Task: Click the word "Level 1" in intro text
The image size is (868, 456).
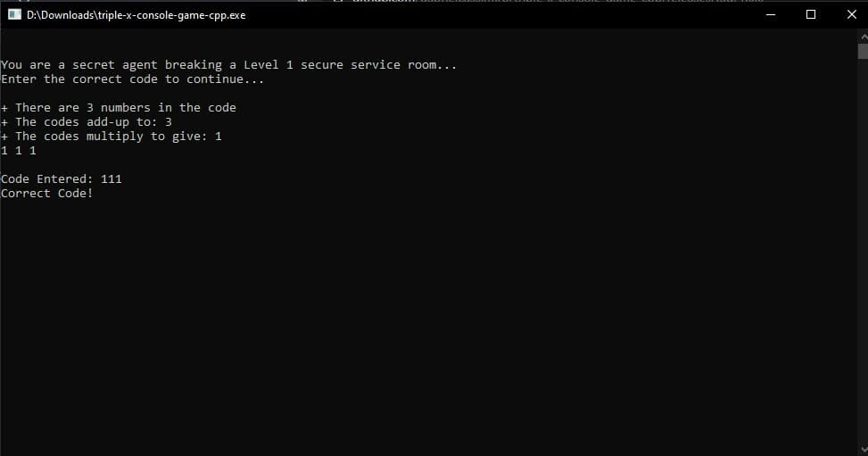Action: 269,65
